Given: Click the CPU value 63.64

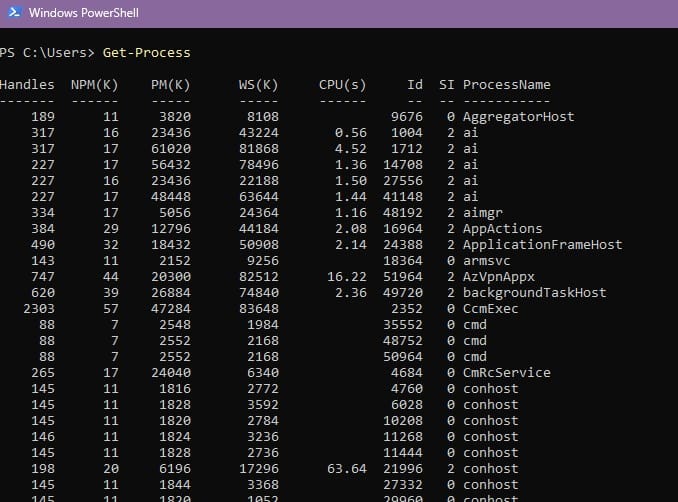Looking at the screenshot, I should point(347,469).
